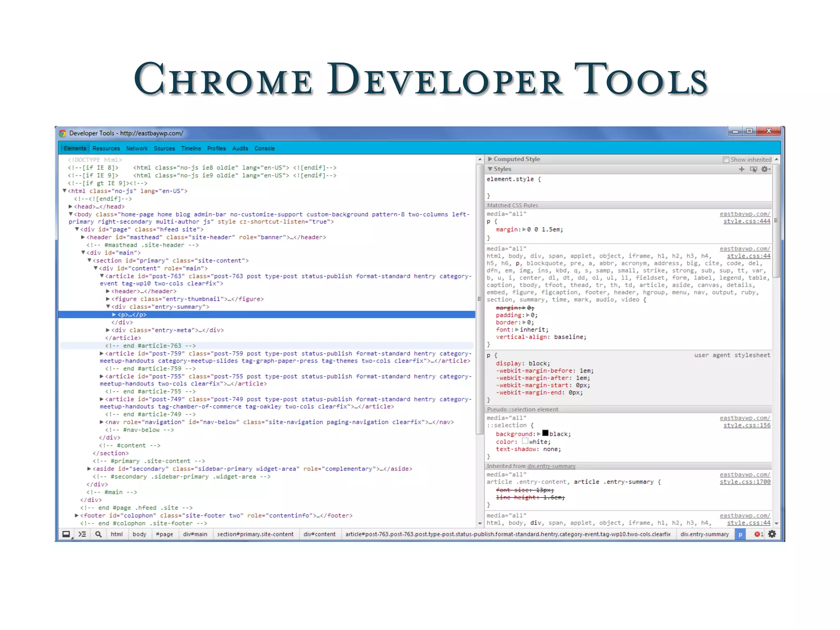Click the dock-to-window icon in status bar
Screen dimensions: 840x630
pyautogui.click(x=66, y=534)
